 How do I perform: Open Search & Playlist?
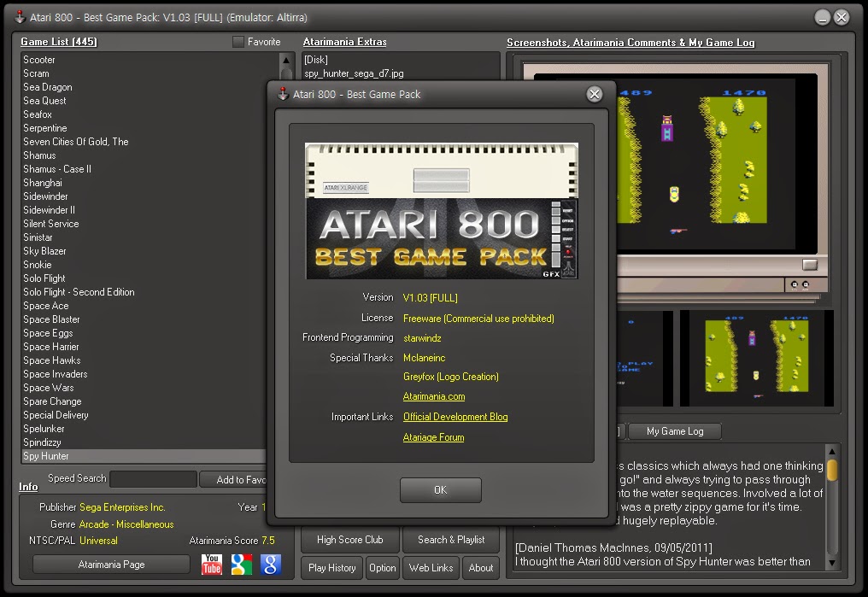[x=451, y=540]
